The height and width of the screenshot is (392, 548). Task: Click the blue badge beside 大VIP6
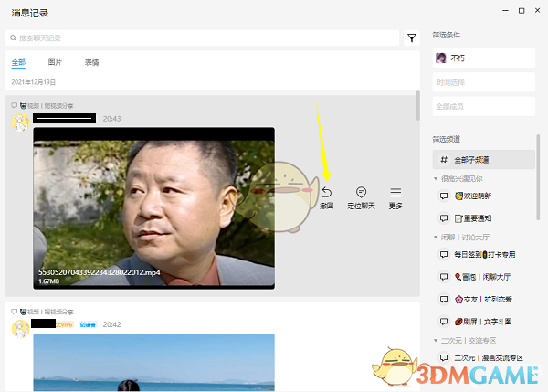coord(88,324)
